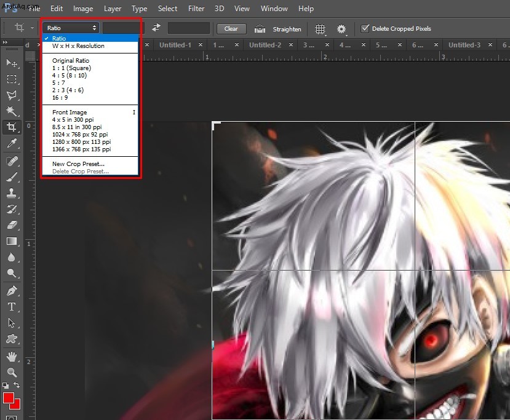The width and height of the screenshot is (510, 420).
Task: Swap width and height values
Action: pos(156,28)
